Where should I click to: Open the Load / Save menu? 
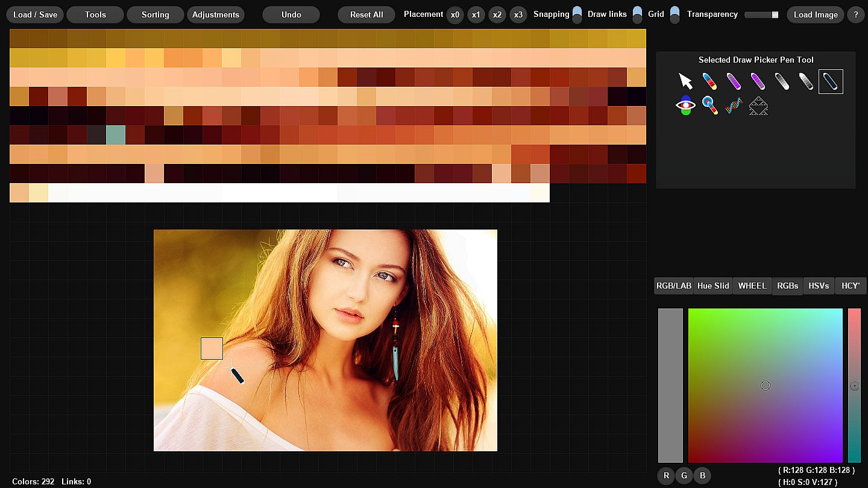click(x=35, y=14)
